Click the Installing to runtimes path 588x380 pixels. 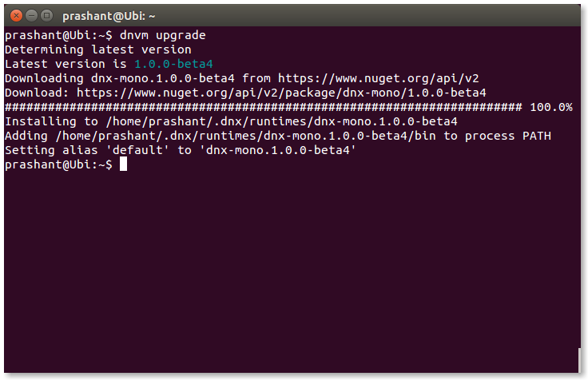pyautogui.click(x=282, y=121)
